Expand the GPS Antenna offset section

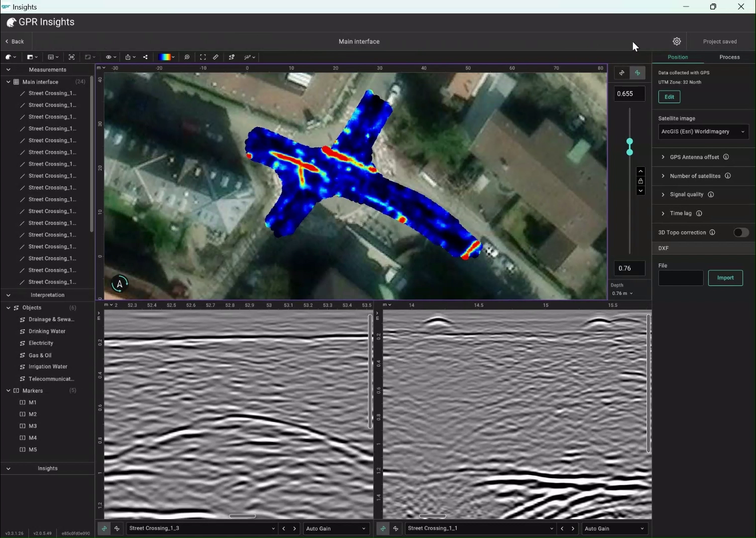tap(695, 157)
